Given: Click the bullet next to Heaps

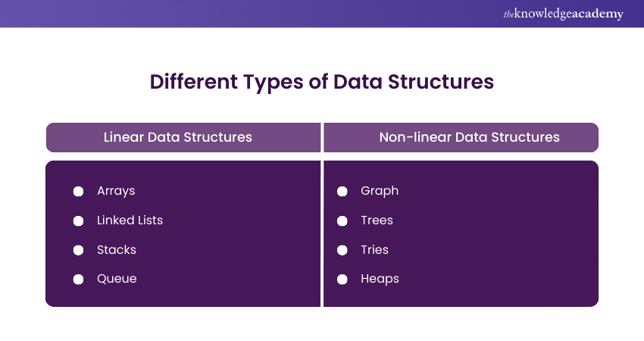Looking at the screenshot, I should tap(342, 279).
